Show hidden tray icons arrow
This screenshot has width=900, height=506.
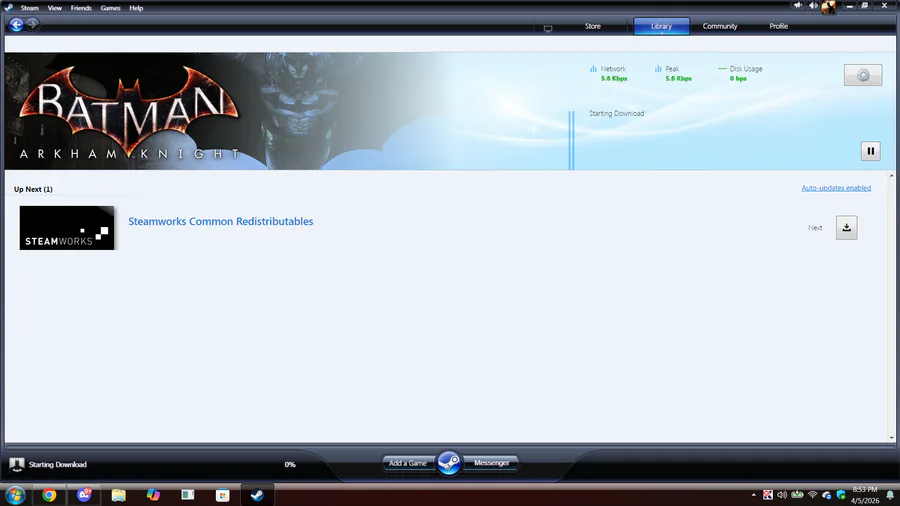754,495
